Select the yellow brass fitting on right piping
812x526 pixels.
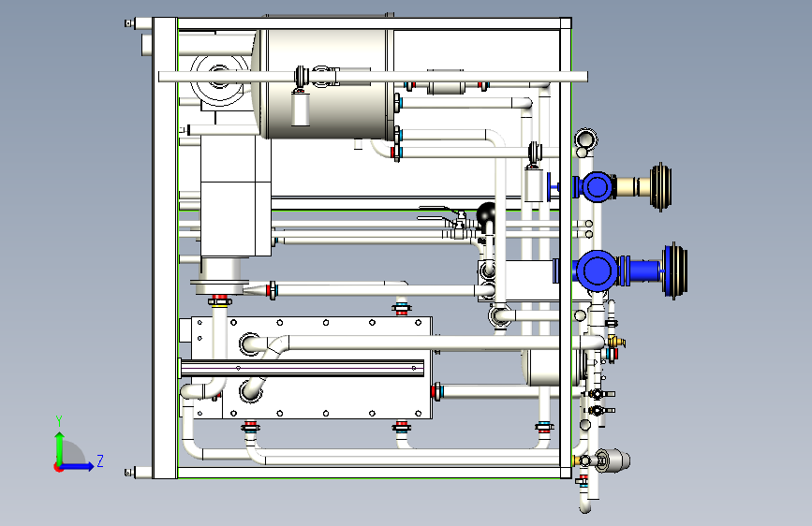click(617, 342)
